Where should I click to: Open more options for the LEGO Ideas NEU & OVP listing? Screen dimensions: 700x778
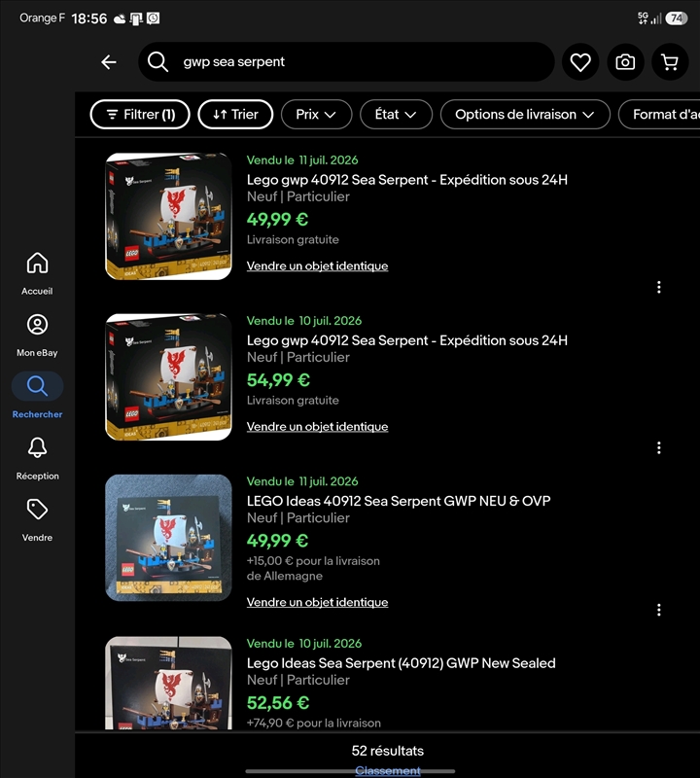(659, 610)
